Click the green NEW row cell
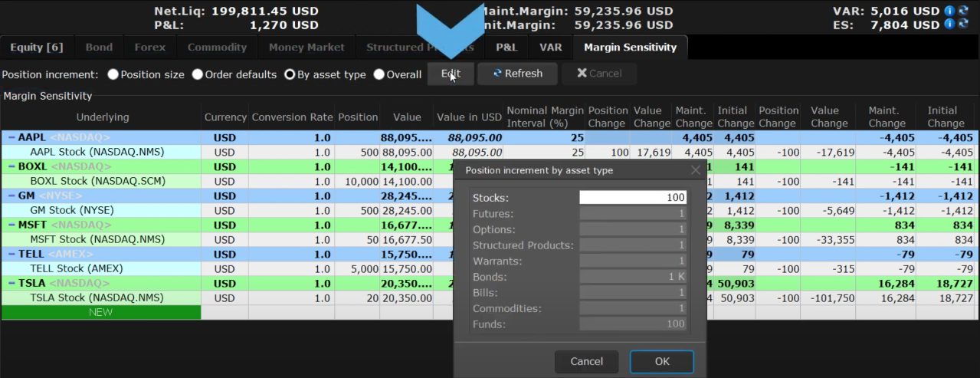The image size is (980, 378). tap(100, 312)
